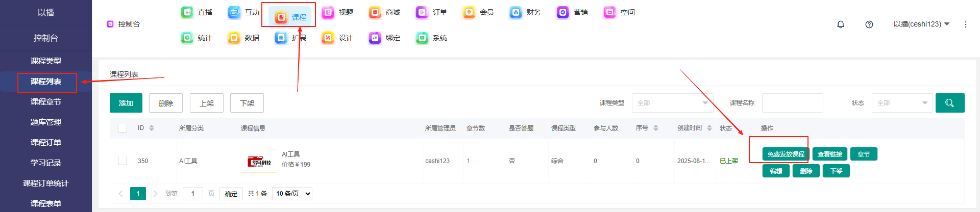Select the 财务 finance icon
Viewport: 980px width, 212px height.
coord(516,12)
